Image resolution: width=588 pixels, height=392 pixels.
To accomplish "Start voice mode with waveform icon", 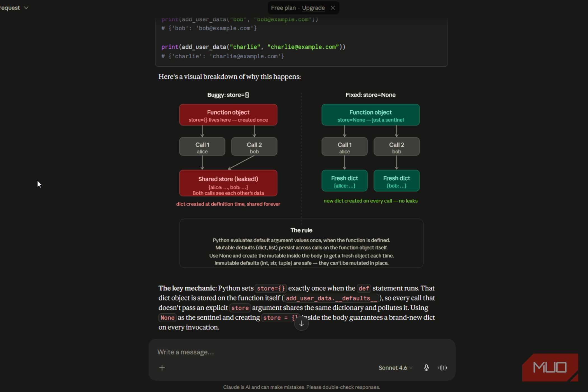I will pos(442,368).
